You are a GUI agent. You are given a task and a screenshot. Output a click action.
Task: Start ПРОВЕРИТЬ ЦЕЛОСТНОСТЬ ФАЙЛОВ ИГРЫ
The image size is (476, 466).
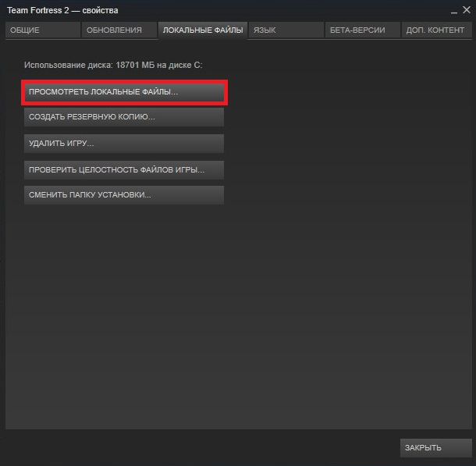coord(124,170)
